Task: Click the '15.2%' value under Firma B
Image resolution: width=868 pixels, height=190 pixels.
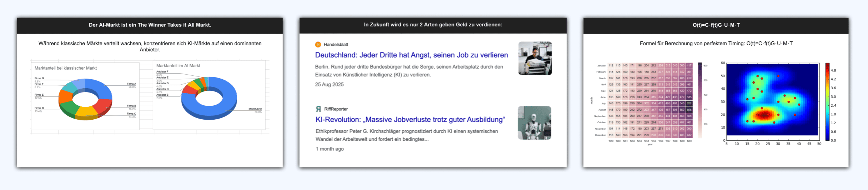Action: (x=132, y=109)
